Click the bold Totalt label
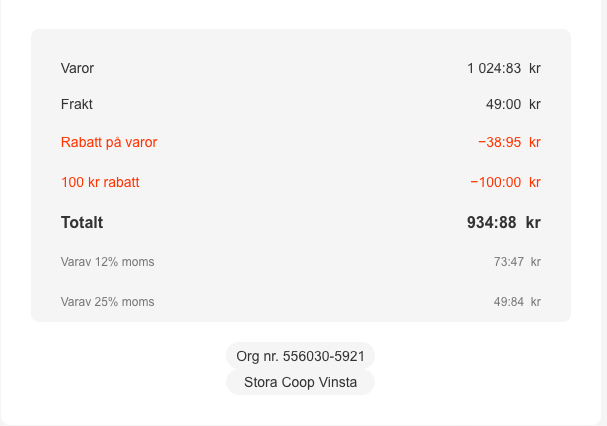The height and width of the screenshot is (426, 607). pos(82,222)
